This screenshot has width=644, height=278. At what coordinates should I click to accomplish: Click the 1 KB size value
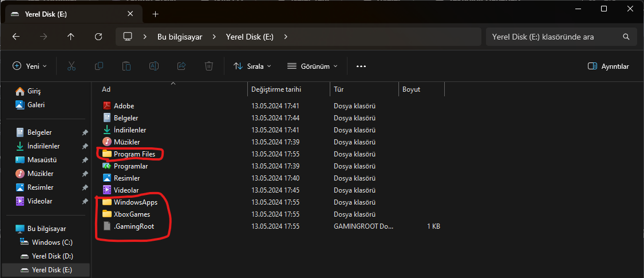(x=433, y=226)
